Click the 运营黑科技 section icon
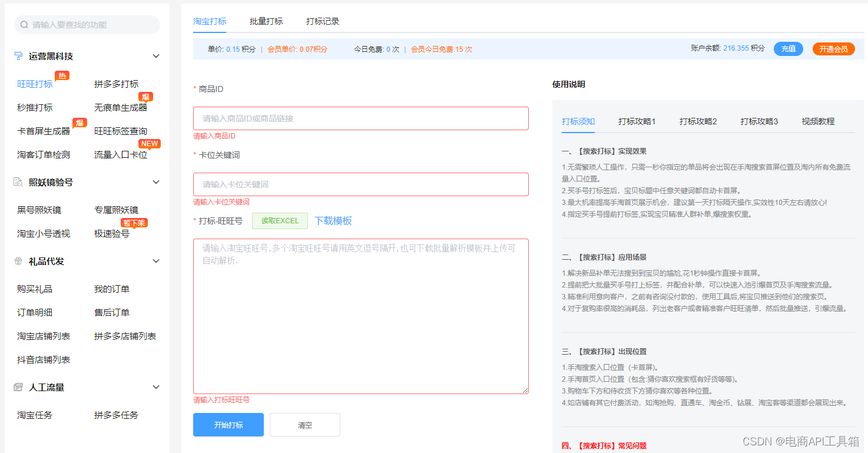 [x=18, y=56]
